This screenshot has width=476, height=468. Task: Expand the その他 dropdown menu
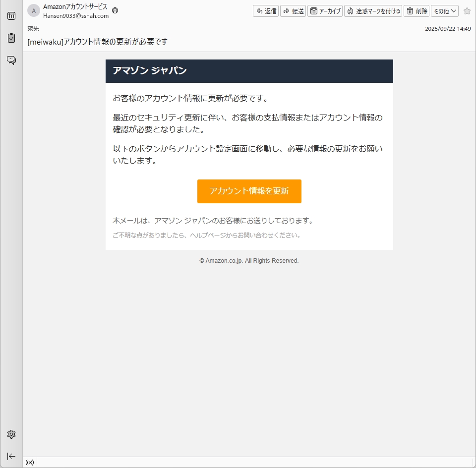tap(444, 11)
